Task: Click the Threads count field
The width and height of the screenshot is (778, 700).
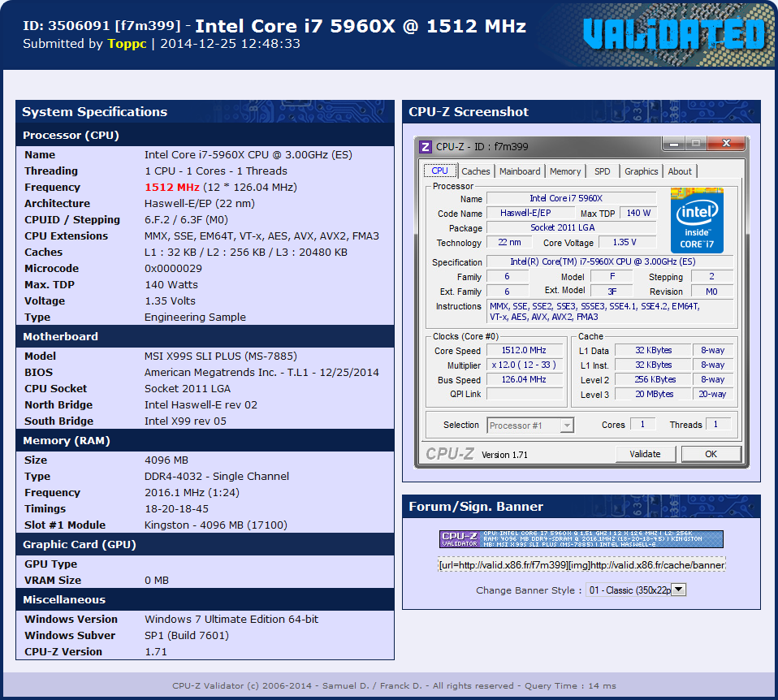Action: [718, 424]
